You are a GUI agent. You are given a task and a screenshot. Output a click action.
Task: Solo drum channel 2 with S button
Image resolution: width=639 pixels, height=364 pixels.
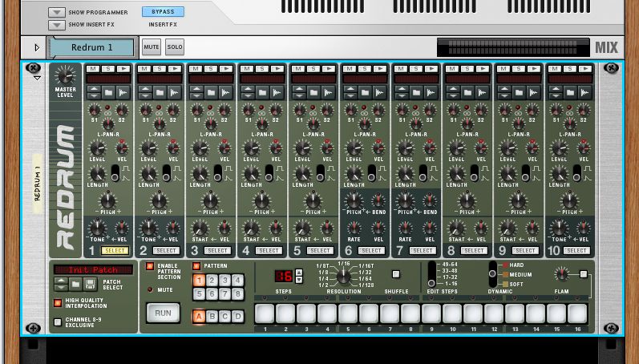[x=160, y=69]
